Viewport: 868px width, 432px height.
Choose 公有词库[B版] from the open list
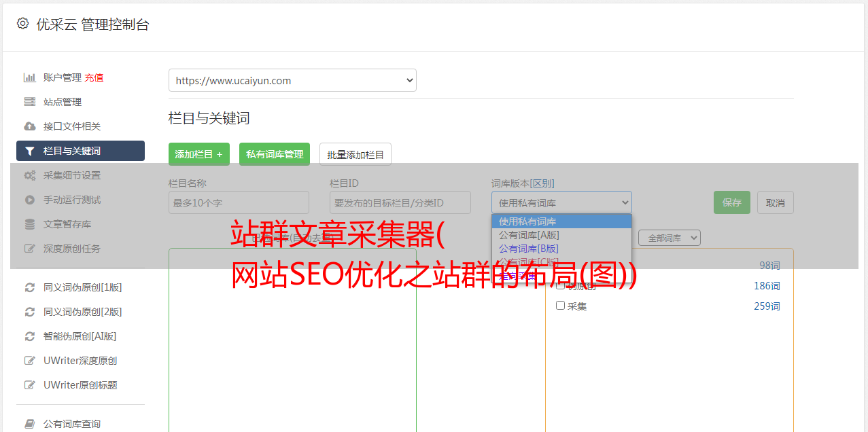click(x=561, y=249)
